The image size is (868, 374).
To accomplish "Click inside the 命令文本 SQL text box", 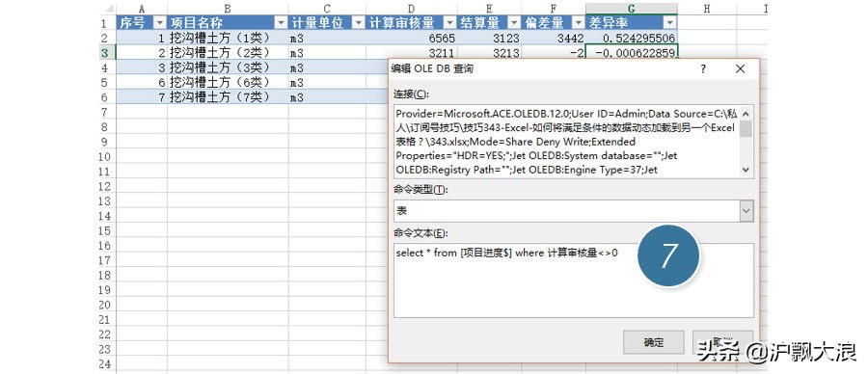I will click(574, 280).
